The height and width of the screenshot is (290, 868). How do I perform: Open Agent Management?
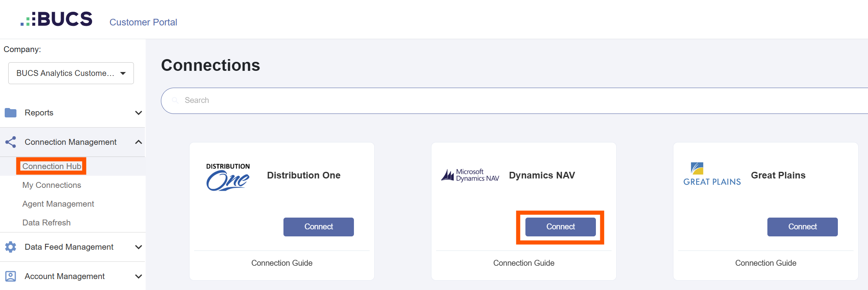coord(58,204)
